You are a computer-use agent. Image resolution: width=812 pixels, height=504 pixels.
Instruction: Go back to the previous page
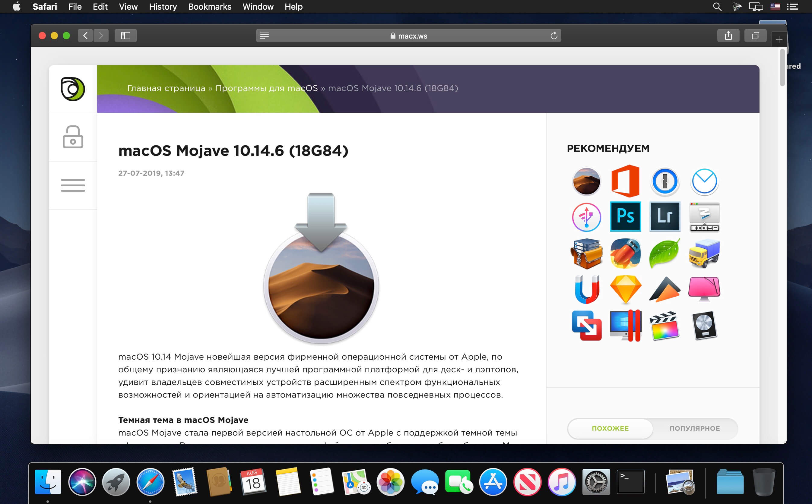point(85,36)
